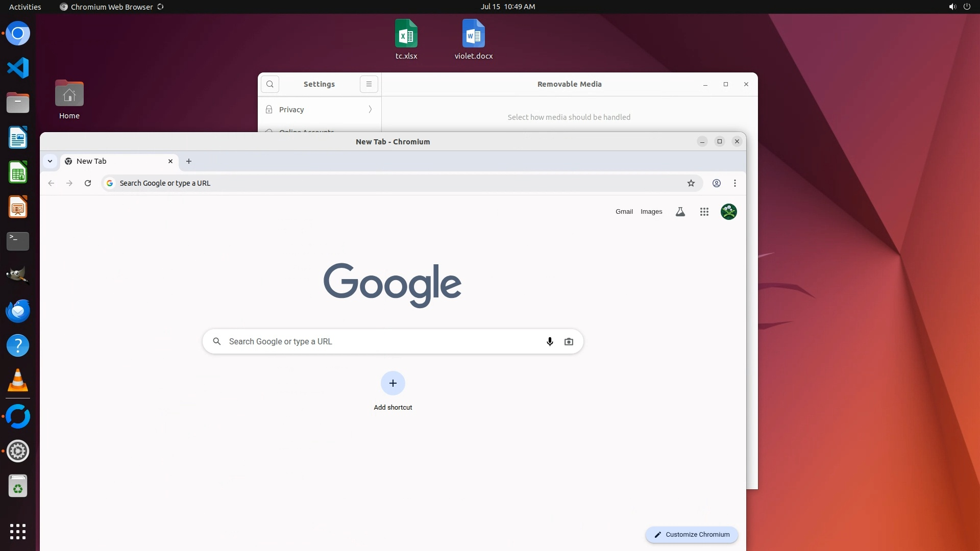Open the Settings hamburger menu
The height and width of the screenshot is (551, 980).
pos(369,84)
